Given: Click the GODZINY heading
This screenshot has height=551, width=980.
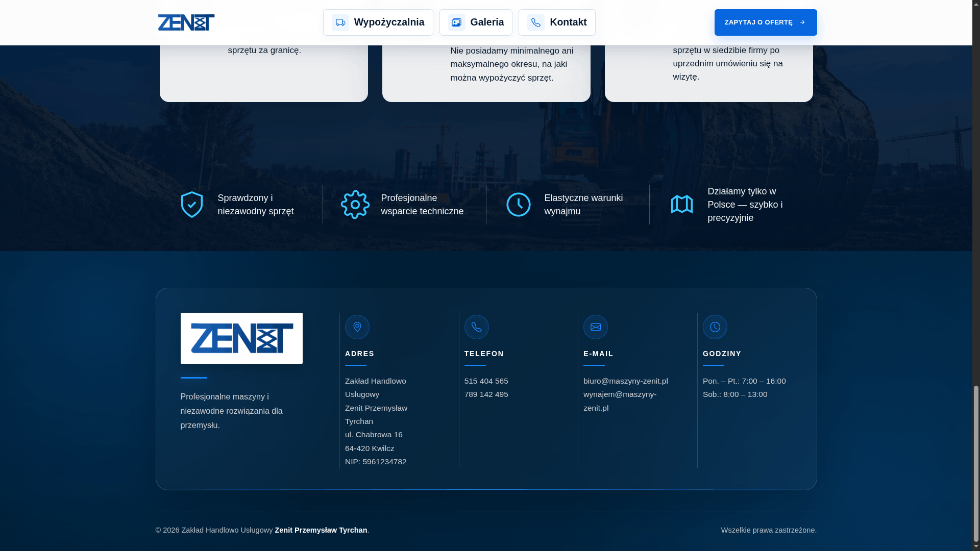Looking at the screenshot, I should [x=722, y=354].
